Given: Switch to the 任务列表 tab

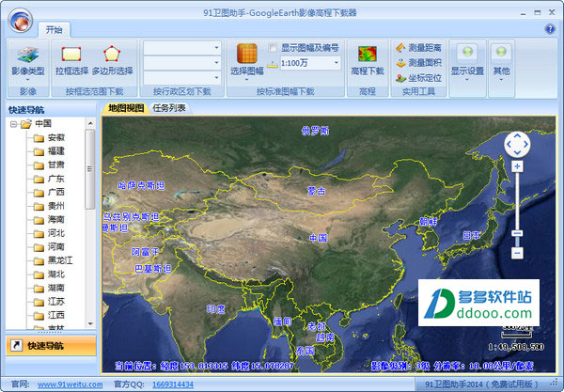Looking at the screenshot, I should (x=169, y=108).
